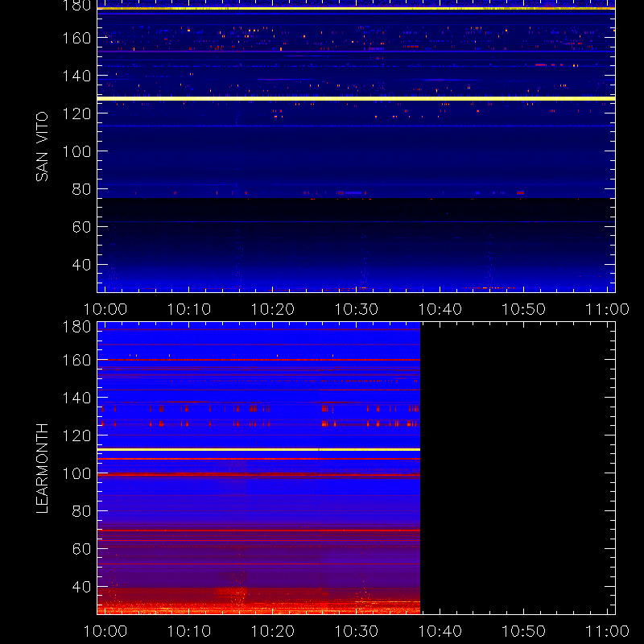The height and width of the screenshot is (644, 644).
Task: Select the 80 tick label on San Vito axis
Action: (82, 189)
